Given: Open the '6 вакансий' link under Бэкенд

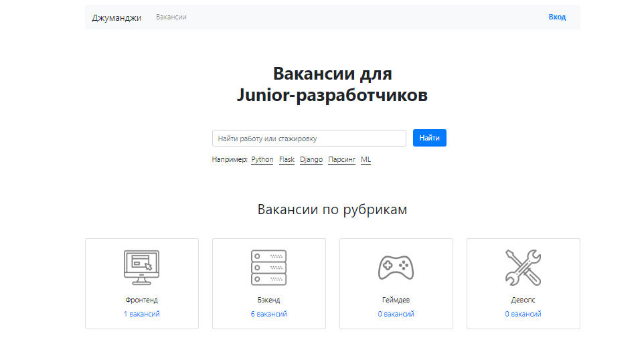Looking at the screenshot, I should click(x=268, y=314).
